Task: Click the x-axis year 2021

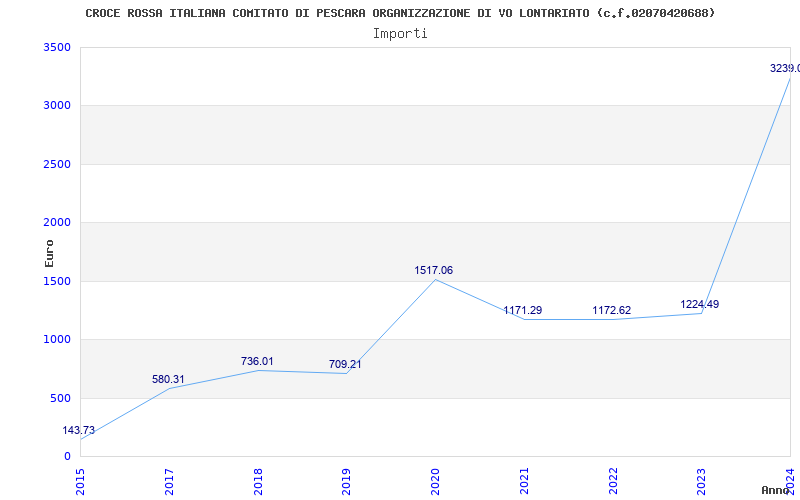Action: click(524, 481)
